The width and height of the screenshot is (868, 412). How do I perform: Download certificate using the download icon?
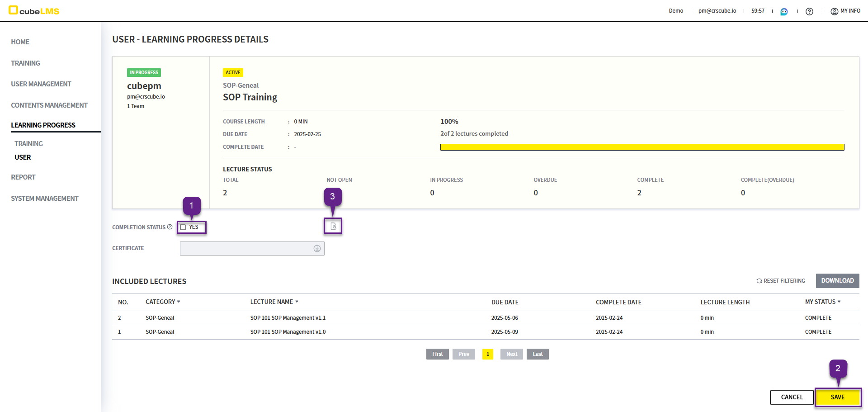(317, 248)
